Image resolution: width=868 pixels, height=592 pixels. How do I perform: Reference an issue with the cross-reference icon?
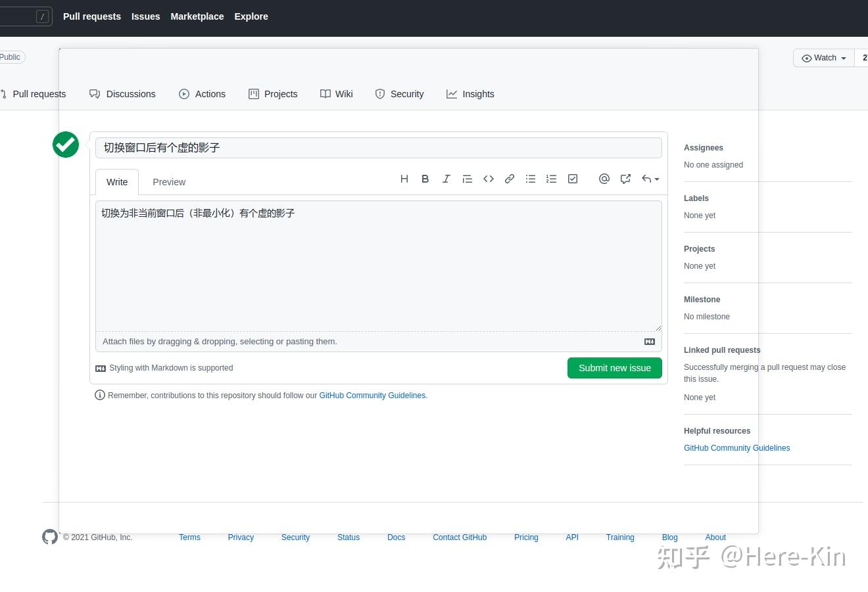click(x=625, y=178)
